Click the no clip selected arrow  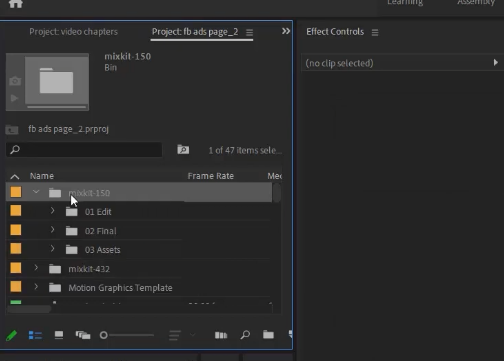496,62
